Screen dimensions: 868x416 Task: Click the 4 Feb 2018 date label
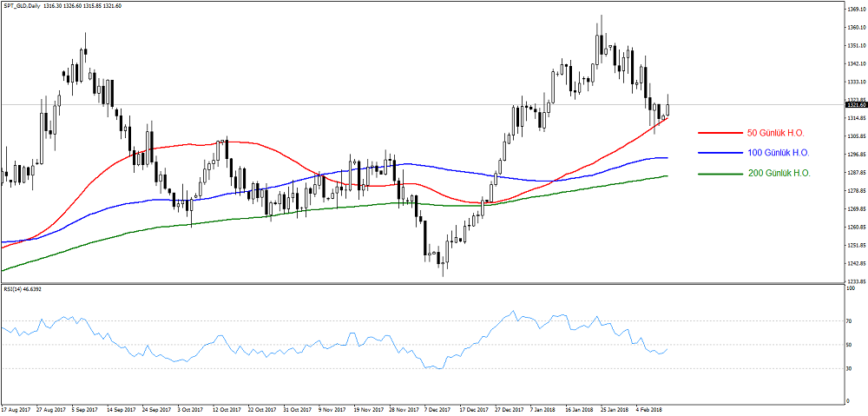[x=648, y=408]
